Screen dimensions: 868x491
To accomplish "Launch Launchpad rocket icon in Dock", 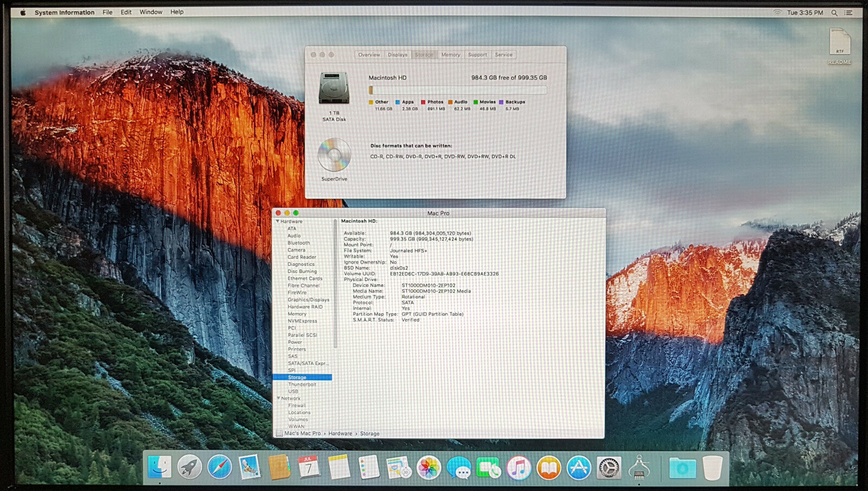I will click(189, 467).
